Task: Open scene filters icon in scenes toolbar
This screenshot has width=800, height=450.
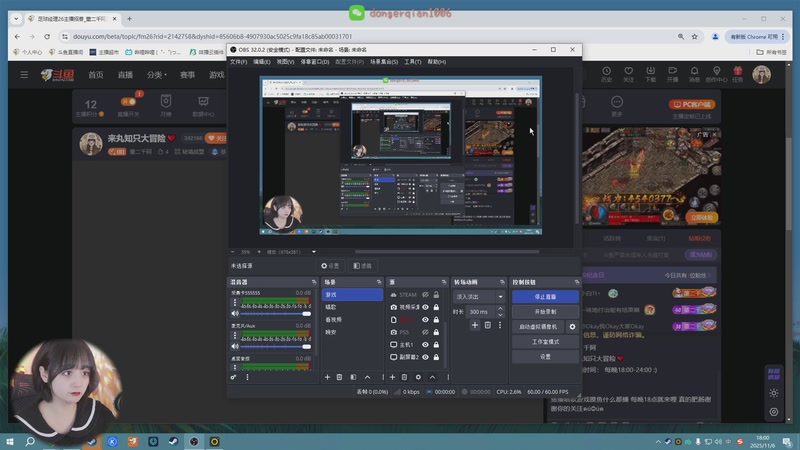Action: point(353,377)
